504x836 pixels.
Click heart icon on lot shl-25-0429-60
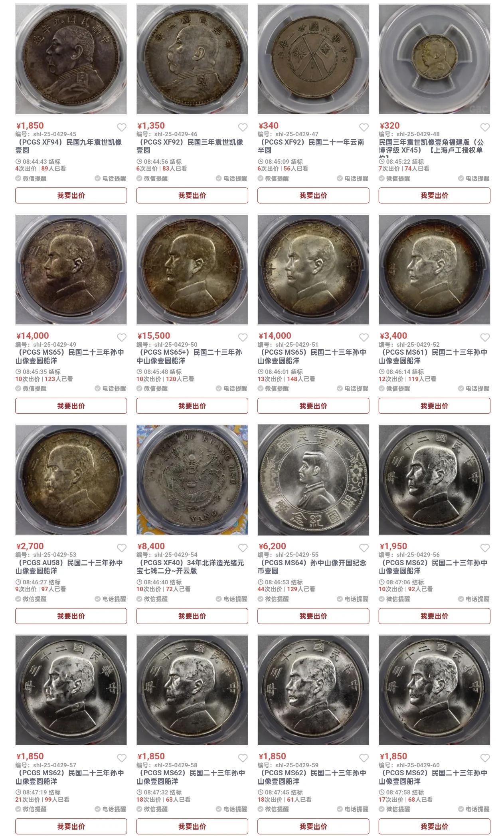click(485, 758)
